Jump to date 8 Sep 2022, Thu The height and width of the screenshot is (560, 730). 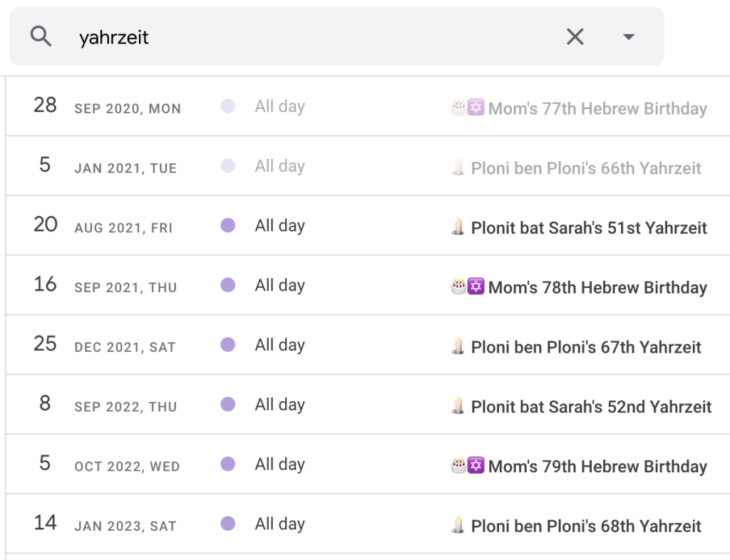point(107,406)
